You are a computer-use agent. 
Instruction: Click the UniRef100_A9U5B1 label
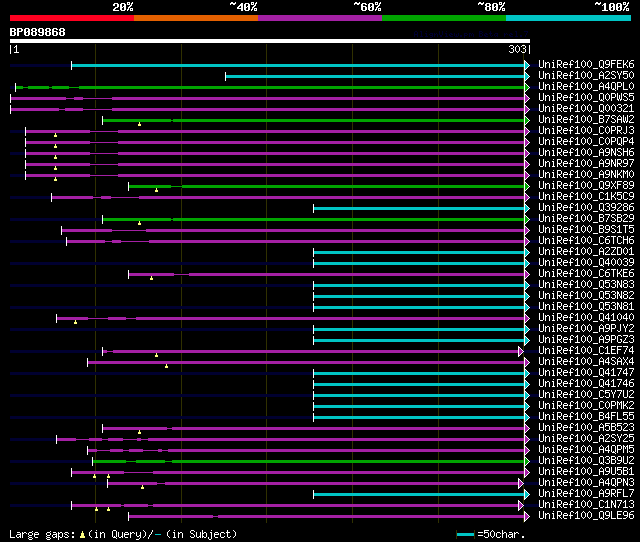(x=586, y=472)
